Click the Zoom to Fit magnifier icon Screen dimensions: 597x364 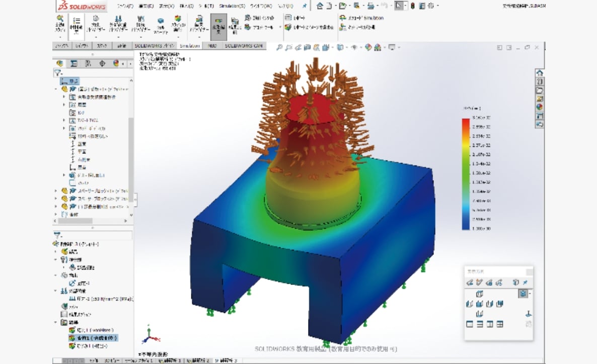(x=280, y=48)
